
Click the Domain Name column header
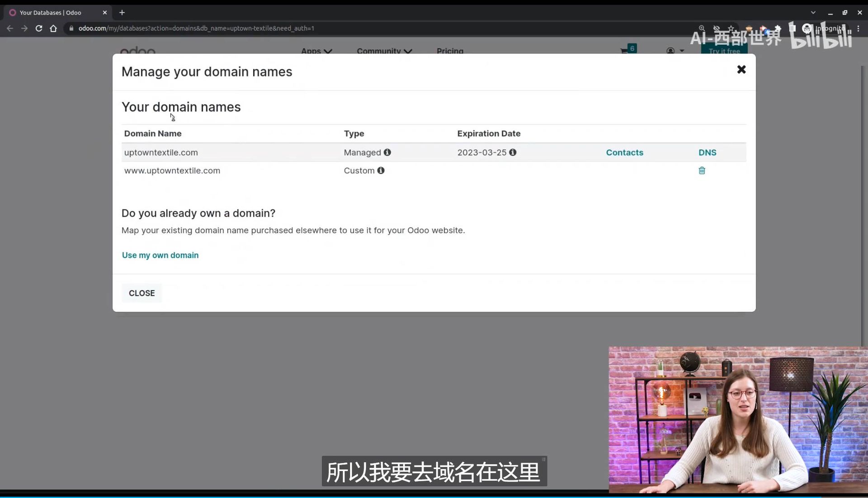(x=153, y=133)
